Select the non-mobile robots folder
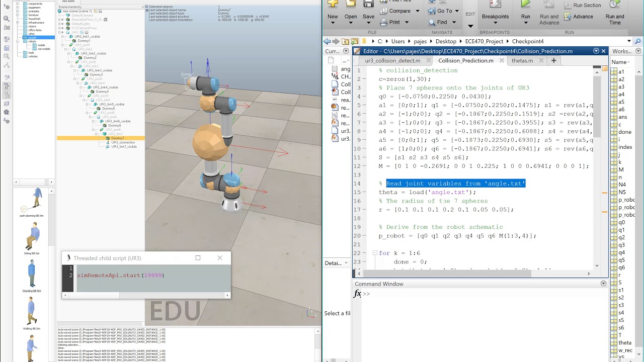 [44, 49]
